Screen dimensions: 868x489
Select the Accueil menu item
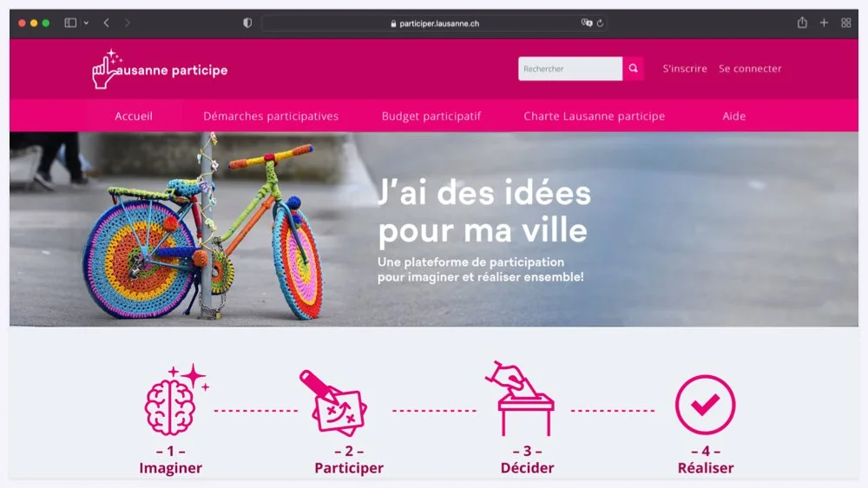point(134,116)
